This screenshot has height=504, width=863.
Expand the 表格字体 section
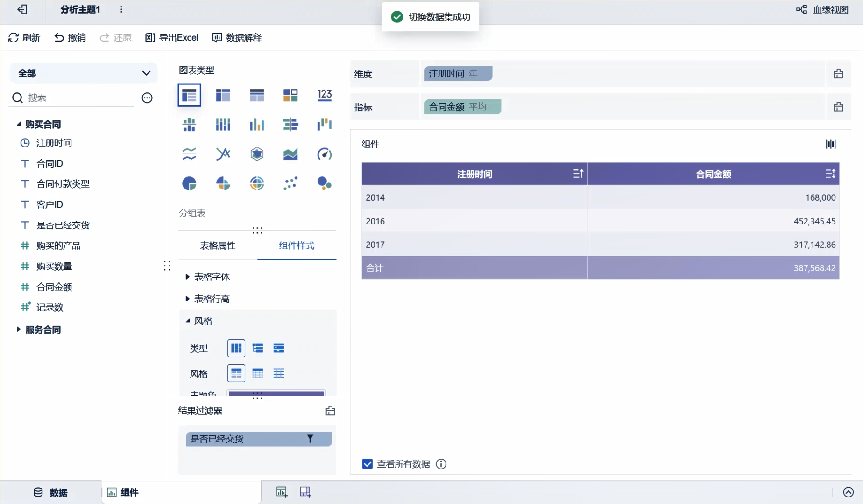coord(187,277)
